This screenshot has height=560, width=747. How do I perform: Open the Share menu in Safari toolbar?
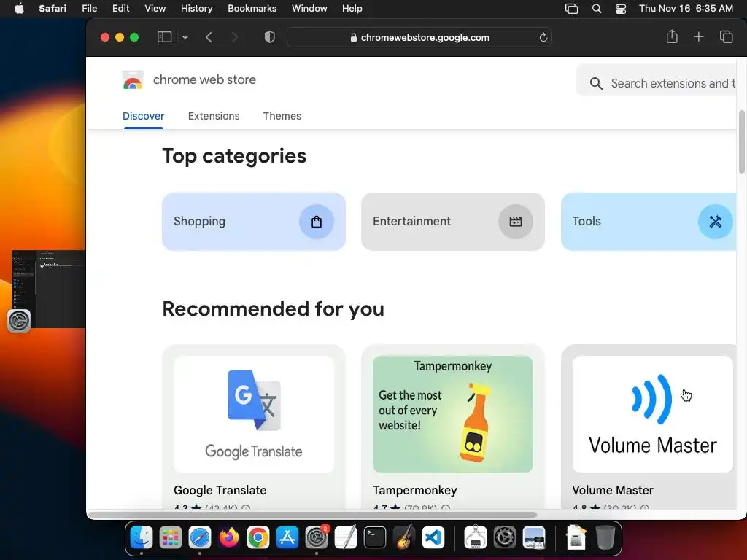pos(672,36)
